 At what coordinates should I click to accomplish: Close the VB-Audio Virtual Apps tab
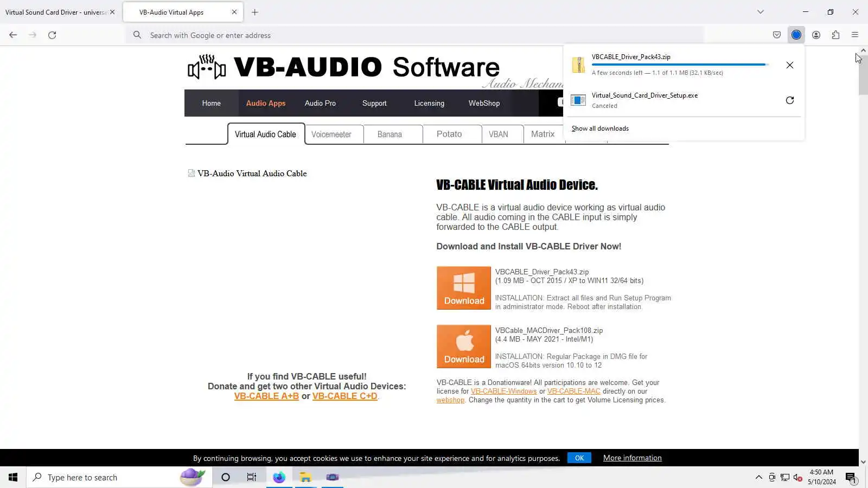click(234, 12)
